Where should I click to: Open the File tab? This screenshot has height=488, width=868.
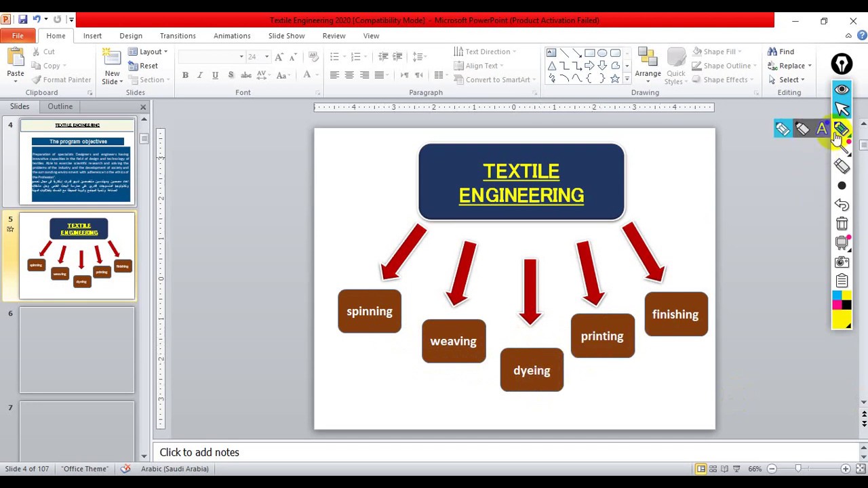point(18,36)
